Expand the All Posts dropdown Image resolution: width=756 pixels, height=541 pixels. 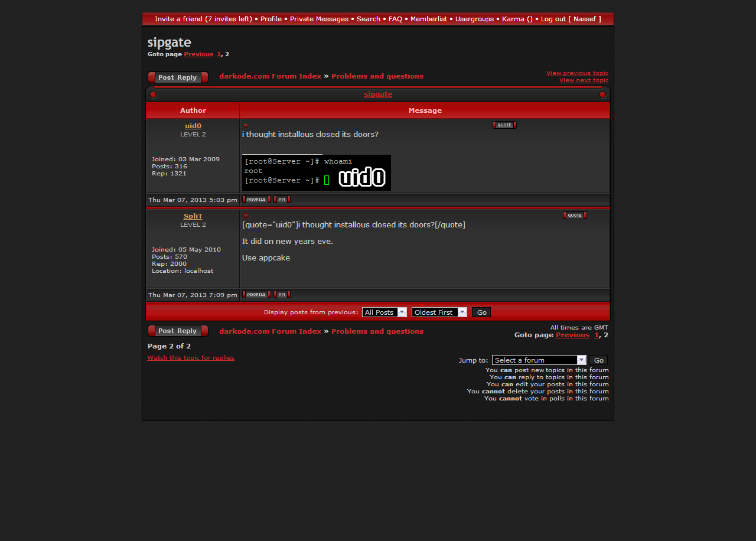click(x=384, y=312)
